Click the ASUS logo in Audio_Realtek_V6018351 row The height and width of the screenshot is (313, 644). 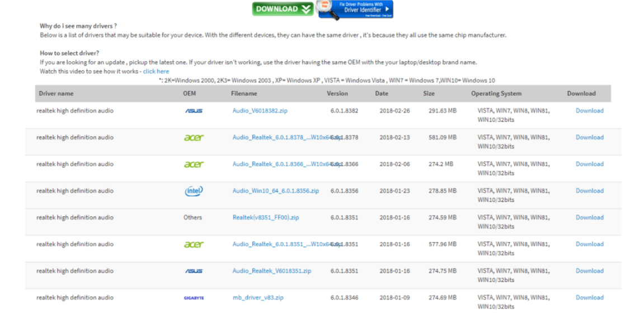pyautogui.click(x=194, y=271)
